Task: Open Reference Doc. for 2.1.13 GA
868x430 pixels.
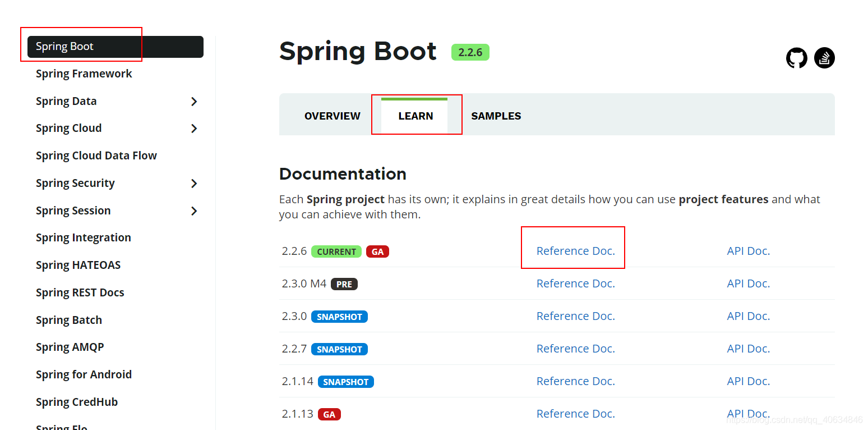Action: pyautogui.click(x=576, y=414)
